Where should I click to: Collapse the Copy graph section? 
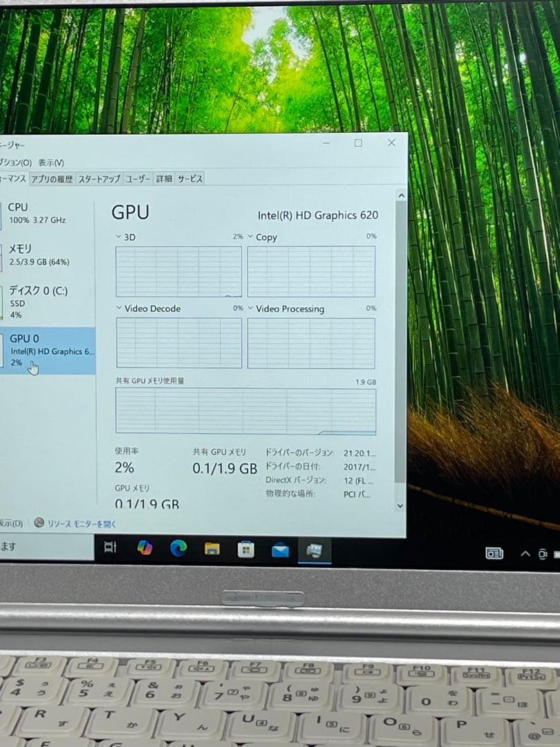click(250, 237)
